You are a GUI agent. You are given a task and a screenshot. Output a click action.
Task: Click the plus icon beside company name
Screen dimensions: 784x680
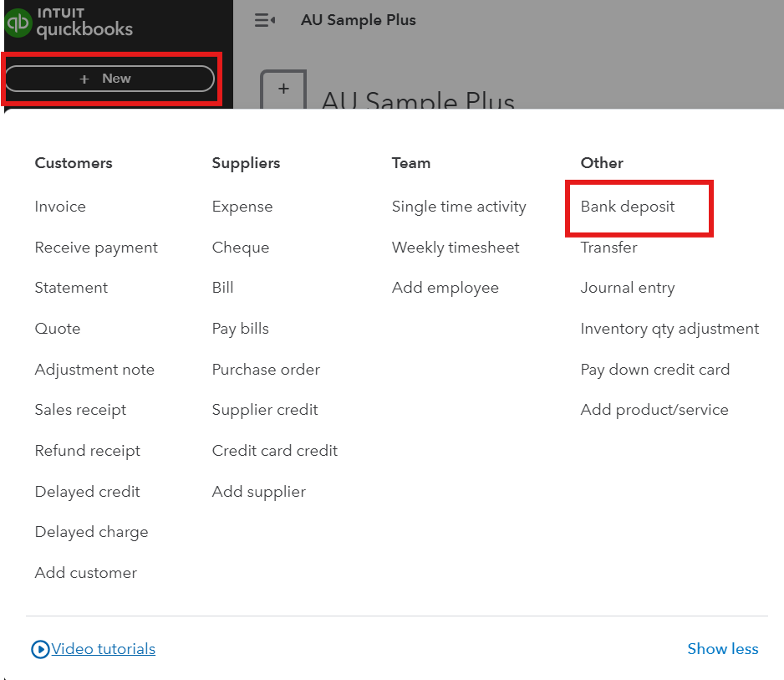point(283,89)
